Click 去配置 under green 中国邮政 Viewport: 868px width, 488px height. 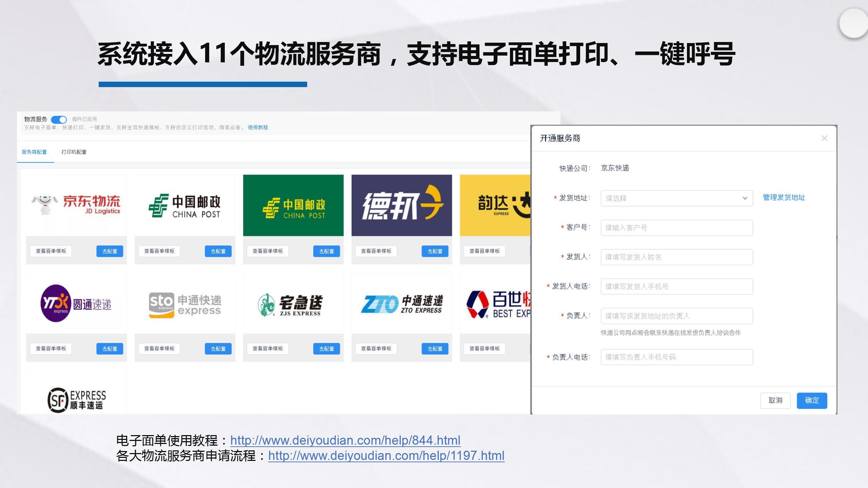point(327,251)
